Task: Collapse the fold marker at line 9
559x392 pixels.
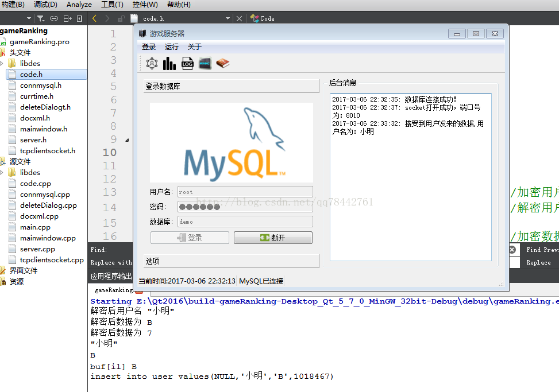Action: [x=127, y=140]
